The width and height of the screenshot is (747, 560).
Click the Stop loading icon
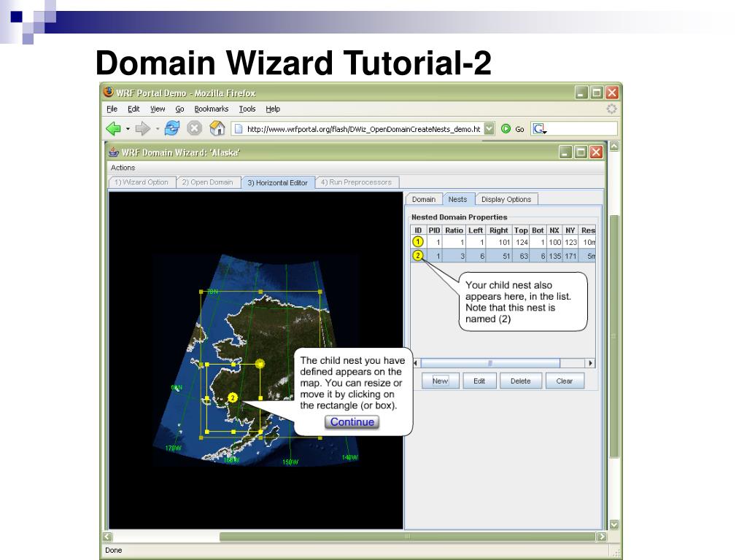pos(194,128)
